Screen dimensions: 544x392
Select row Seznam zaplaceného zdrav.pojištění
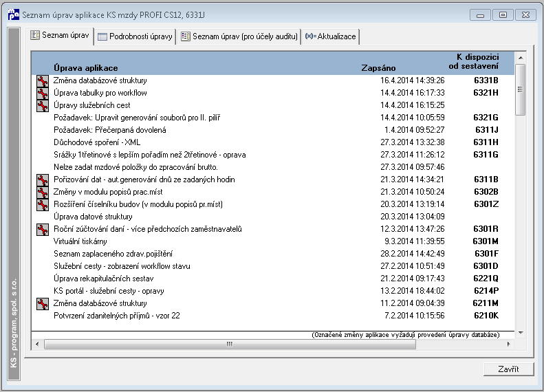273,254
